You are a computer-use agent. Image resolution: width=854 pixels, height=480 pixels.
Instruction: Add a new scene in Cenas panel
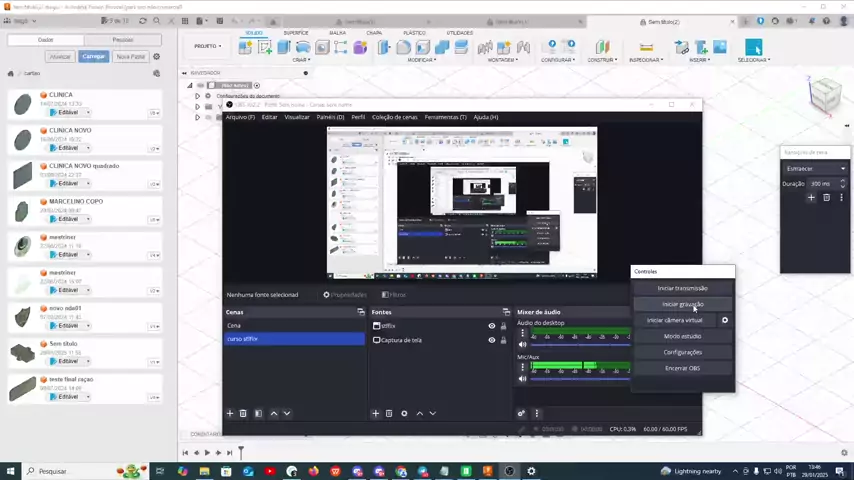(x=230, y=413)
